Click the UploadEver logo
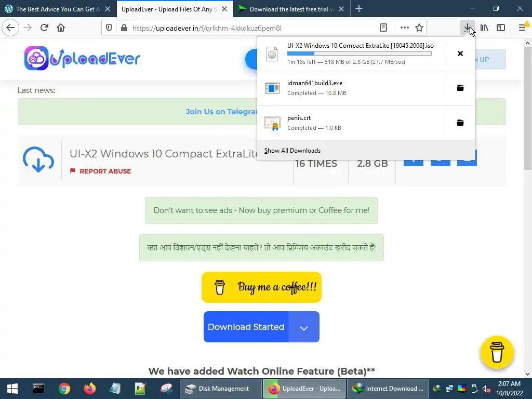Image resolution: width=532 pixels, height=399 pixels. 82,58
